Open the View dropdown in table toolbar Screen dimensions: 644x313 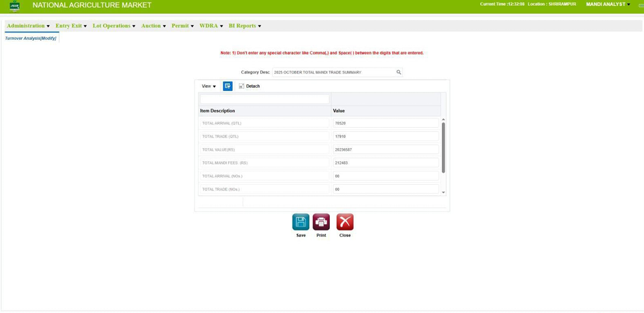tap(209, 86)
